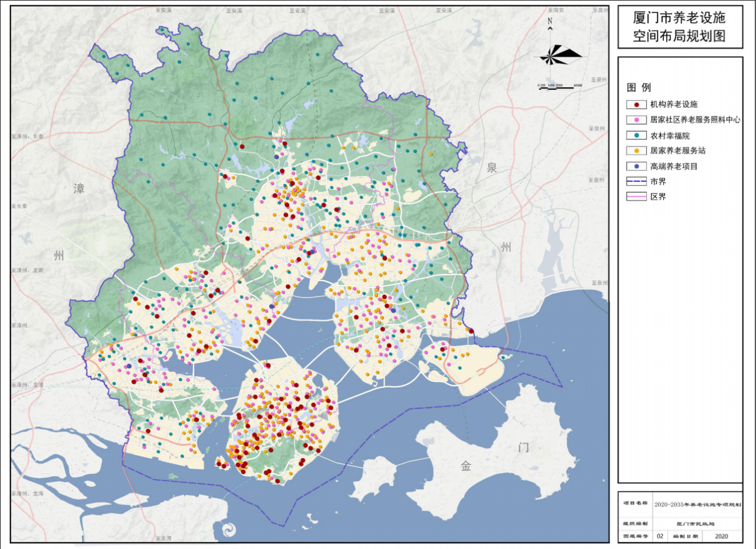756x549 pixels.
Task: Select the 市界 legend label
Action: click(658, 181)
